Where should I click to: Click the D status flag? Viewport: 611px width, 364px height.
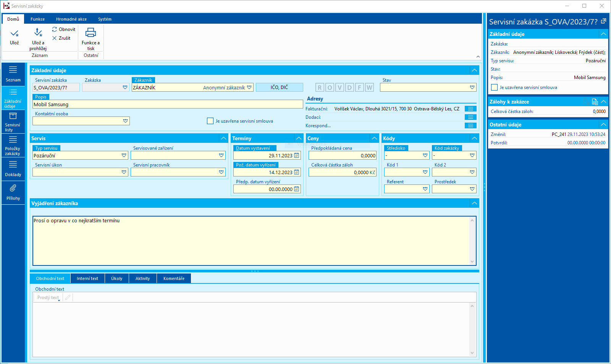(x=349, y=87)
